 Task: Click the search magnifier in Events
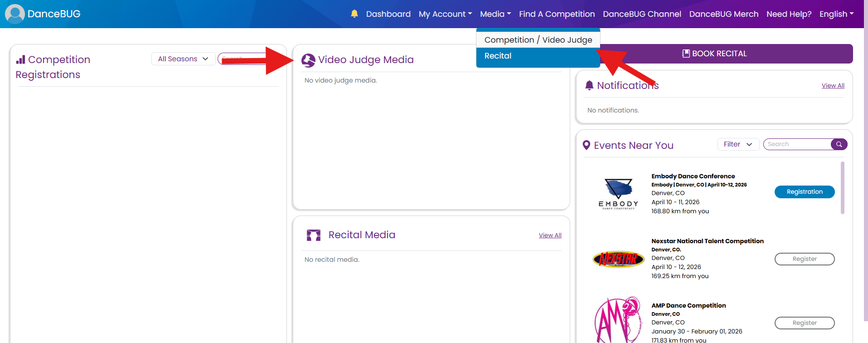tap(839, 144)
